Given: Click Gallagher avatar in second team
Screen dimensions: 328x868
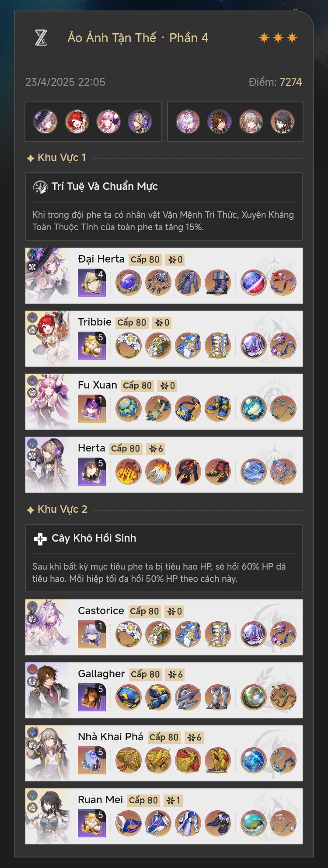Looking at the screenshot, I should [x=220, y=122].
